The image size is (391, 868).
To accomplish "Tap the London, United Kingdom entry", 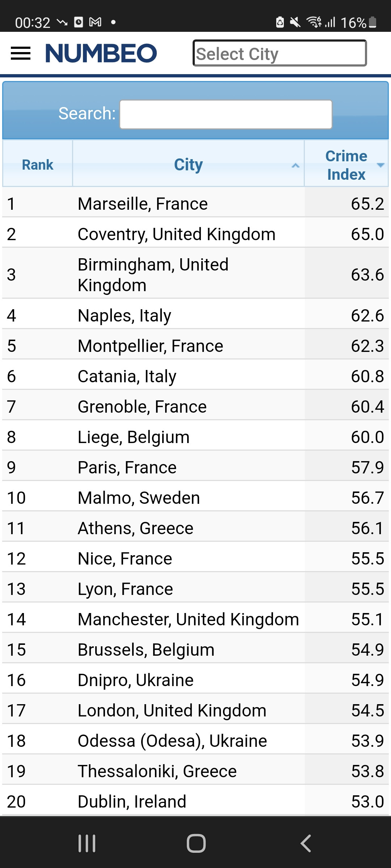I will coord(172,711).
